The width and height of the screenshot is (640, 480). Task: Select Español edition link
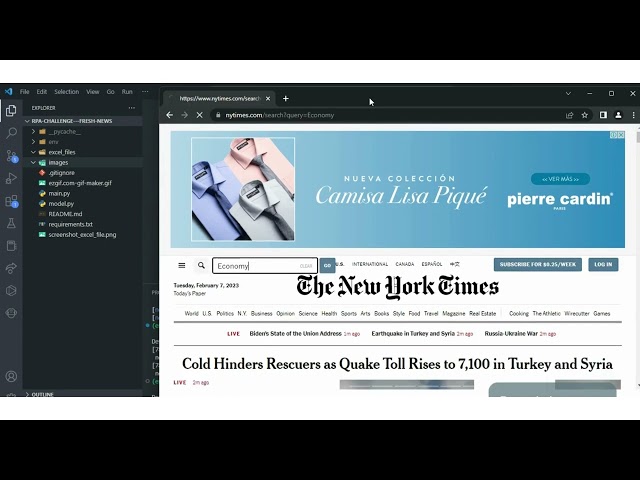432,264
